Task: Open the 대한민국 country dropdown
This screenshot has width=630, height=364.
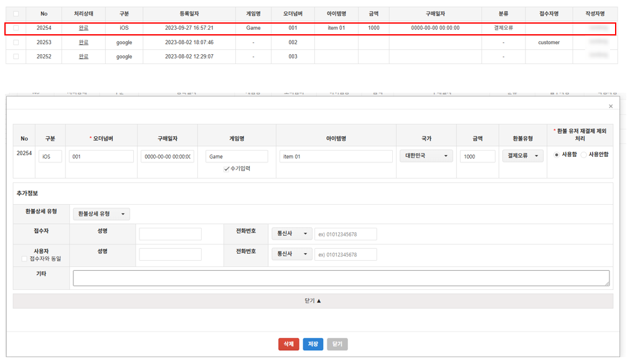Action: click(426, 156)
